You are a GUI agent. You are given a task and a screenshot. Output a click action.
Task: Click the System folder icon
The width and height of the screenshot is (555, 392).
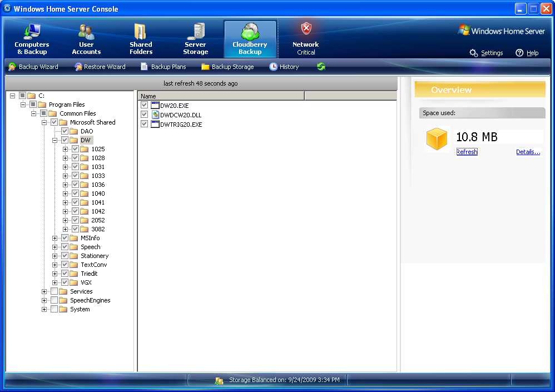[63, 309]
